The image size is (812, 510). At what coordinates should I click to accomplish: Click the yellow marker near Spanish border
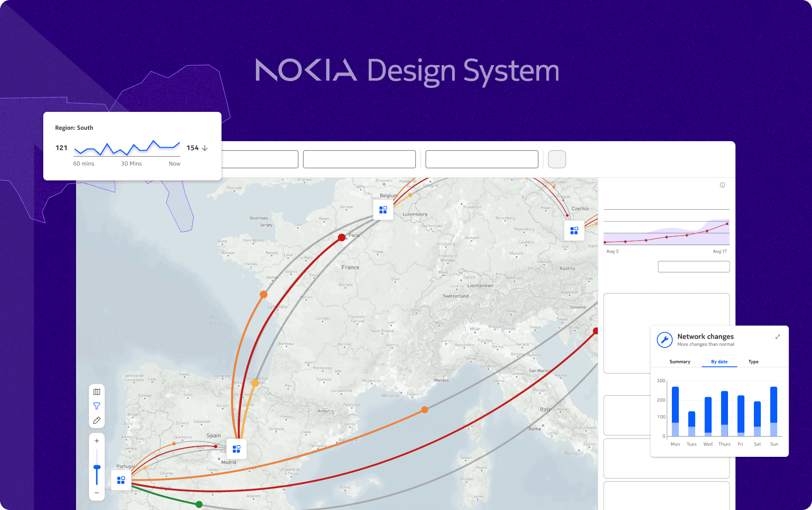click(x=255, y=383)
